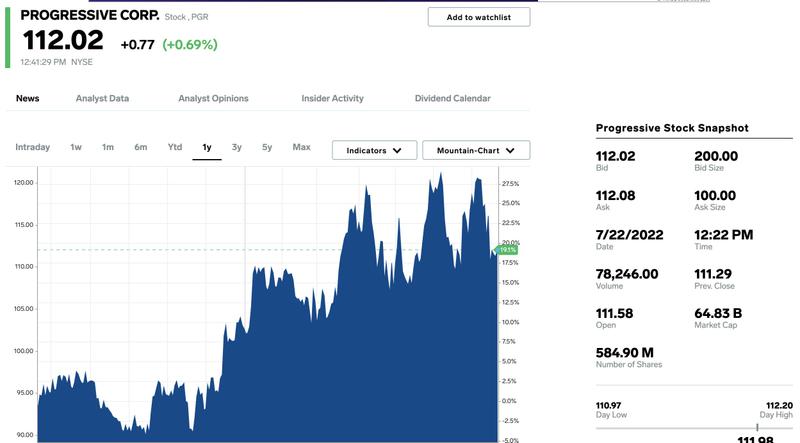Switch to Analyst Data tab
The width and height of the screenshot is (800, 443).
click(x=102, y=99)
